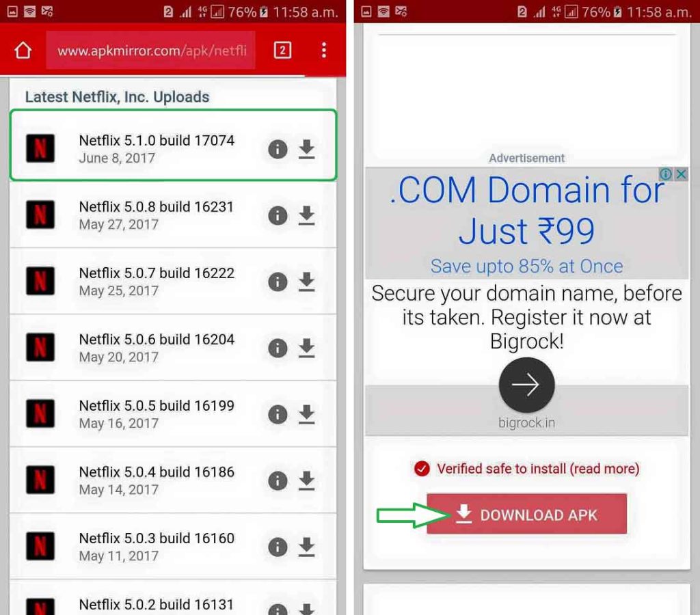Download Netflix 5.0.7 build 16222
Viewport: 700px width, 615px height.
[307, 282]
